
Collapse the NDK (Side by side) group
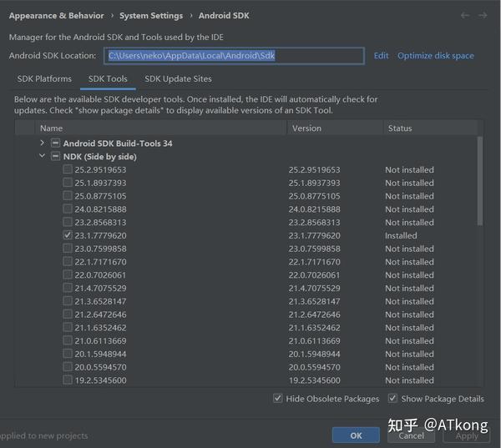[43, 157]
